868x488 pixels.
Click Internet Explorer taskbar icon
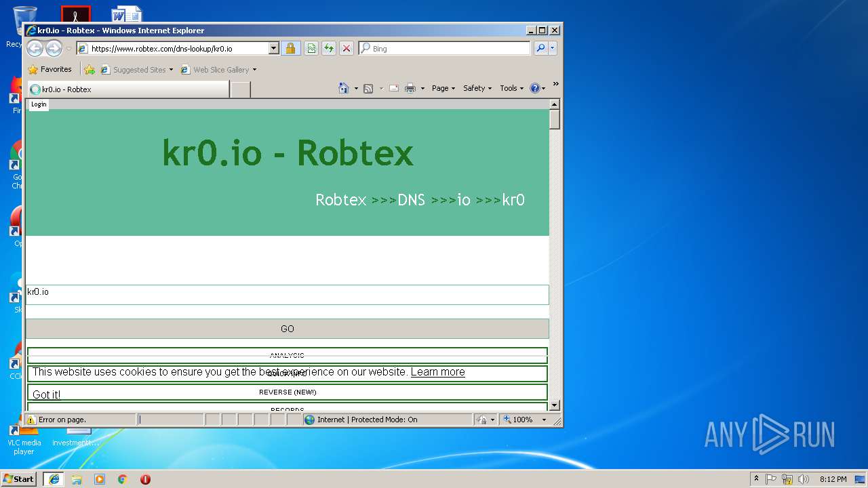click(54, 479)
